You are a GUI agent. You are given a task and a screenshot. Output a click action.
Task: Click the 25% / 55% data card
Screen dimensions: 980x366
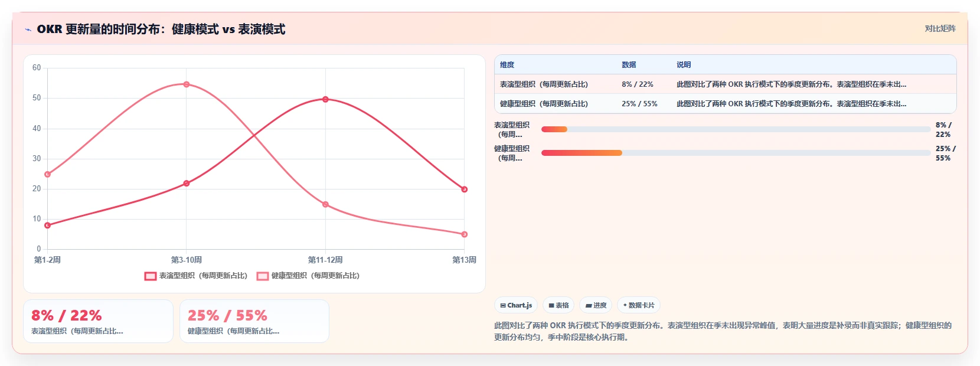254,321
